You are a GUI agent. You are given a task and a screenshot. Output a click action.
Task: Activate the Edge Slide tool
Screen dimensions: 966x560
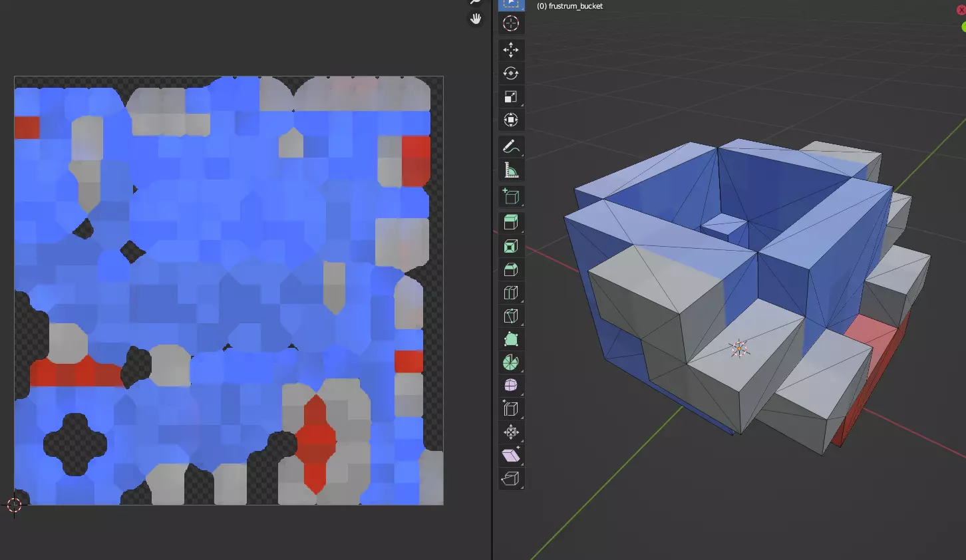(x=511, y=409)
